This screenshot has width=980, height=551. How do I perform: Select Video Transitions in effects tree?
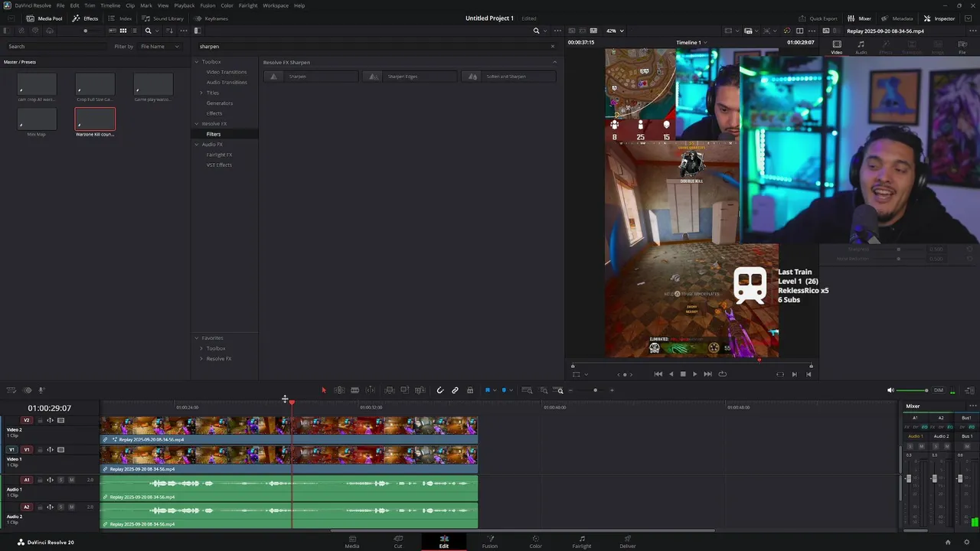pyautogui.click(x=226, y=72)
